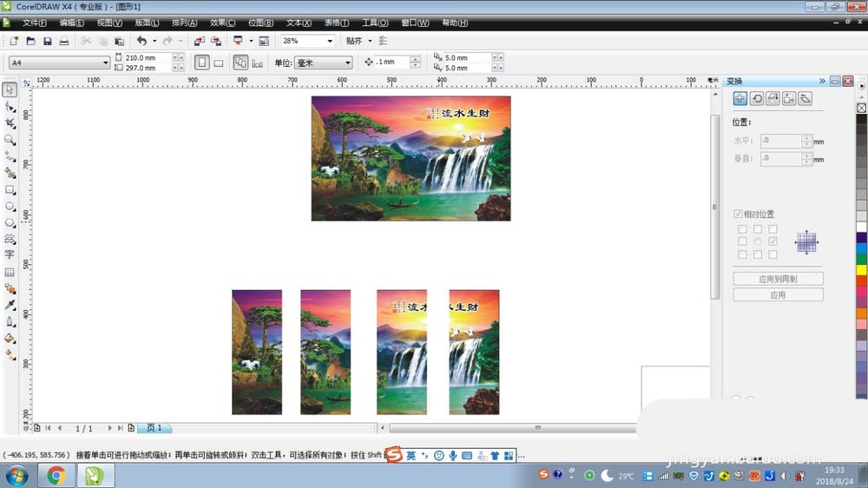Open the 排列(A) menu
868x488 pixels.
point(184,23)
